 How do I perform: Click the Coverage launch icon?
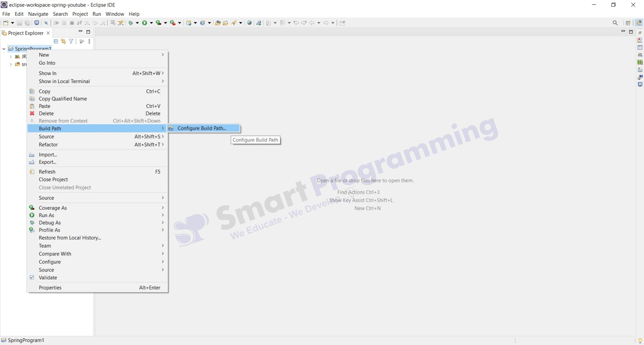159,23
